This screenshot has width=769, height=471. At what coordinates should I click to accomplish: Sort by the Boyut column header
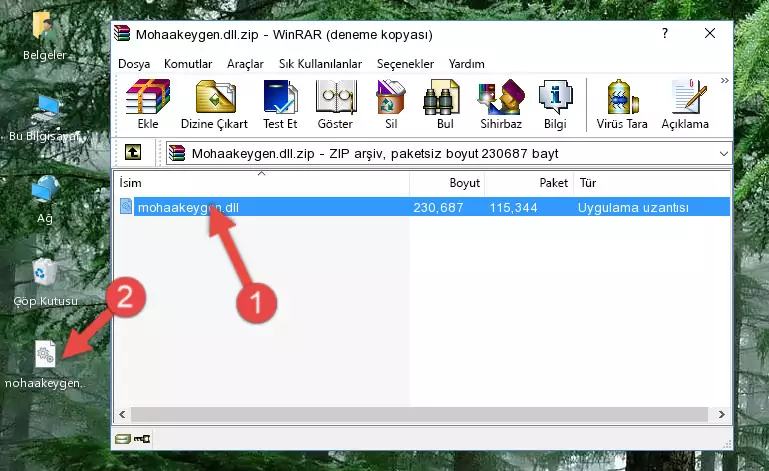(447, 183)
